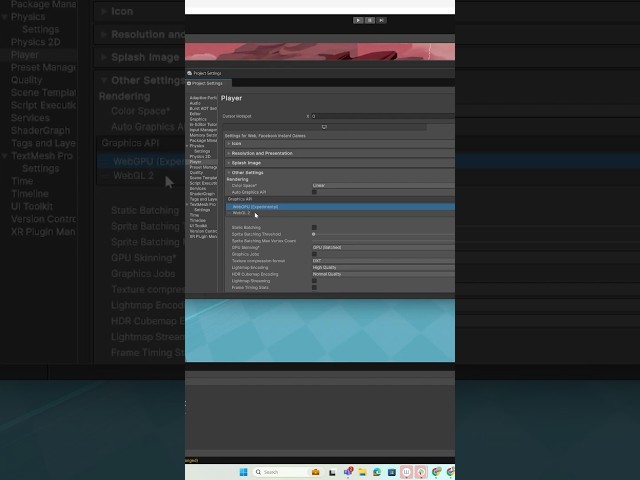Collapse the TextMesh Pro tree arrow

(187, 204)
